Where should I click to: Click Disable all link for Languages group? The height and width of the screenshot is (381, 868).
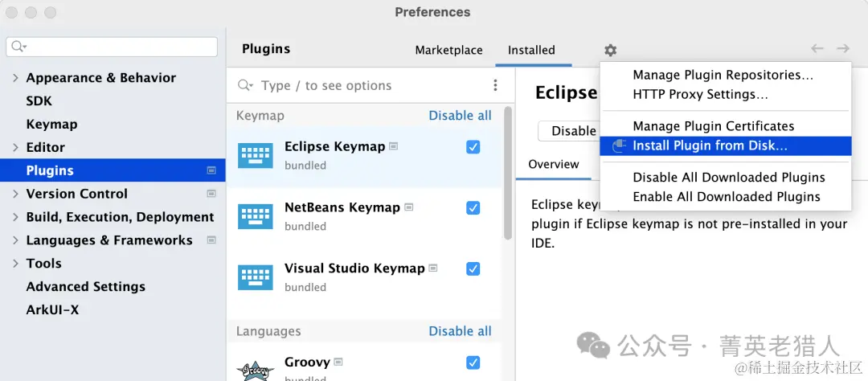point(460,331)
